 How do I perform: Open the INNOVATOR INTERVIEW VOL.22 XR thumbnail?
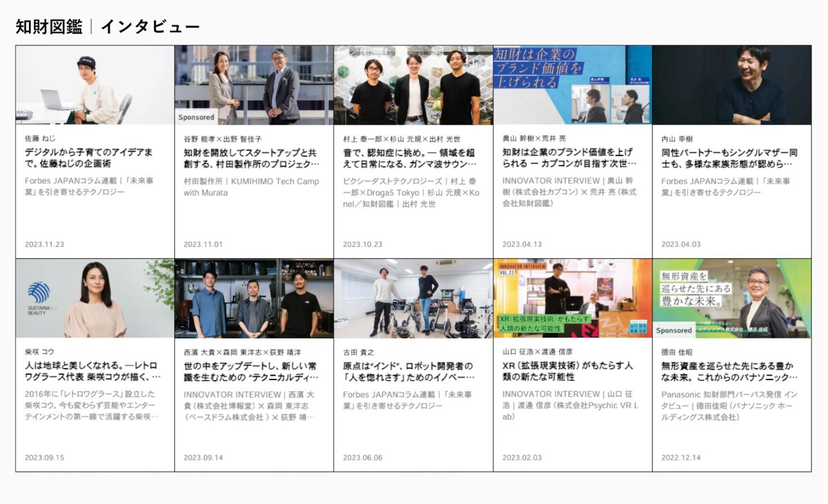tap(573, 298)
